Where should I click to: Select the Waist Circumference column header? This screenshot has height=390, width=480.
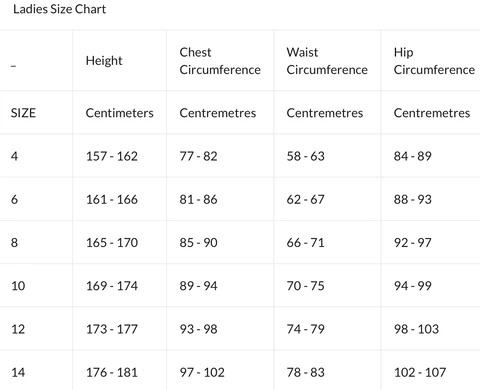click(327, 61)
